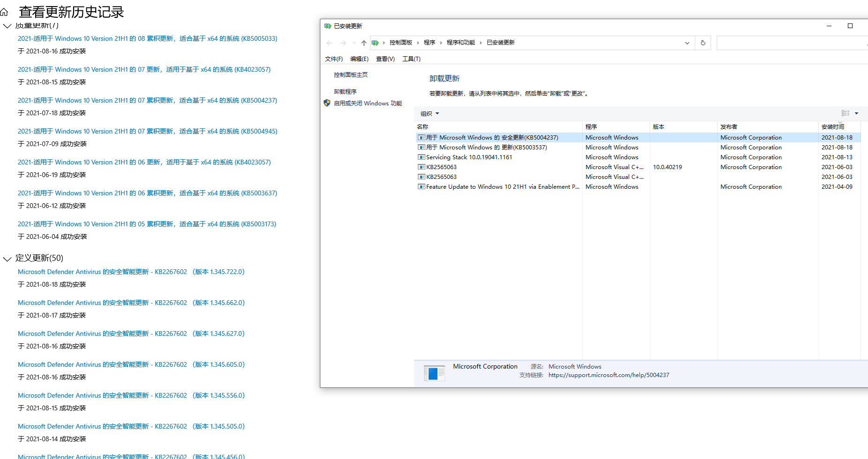The height and width of the screenshot is (459, 868).
Task: Collapse the quality updates section chevron
Action: (x=7, y=26)
